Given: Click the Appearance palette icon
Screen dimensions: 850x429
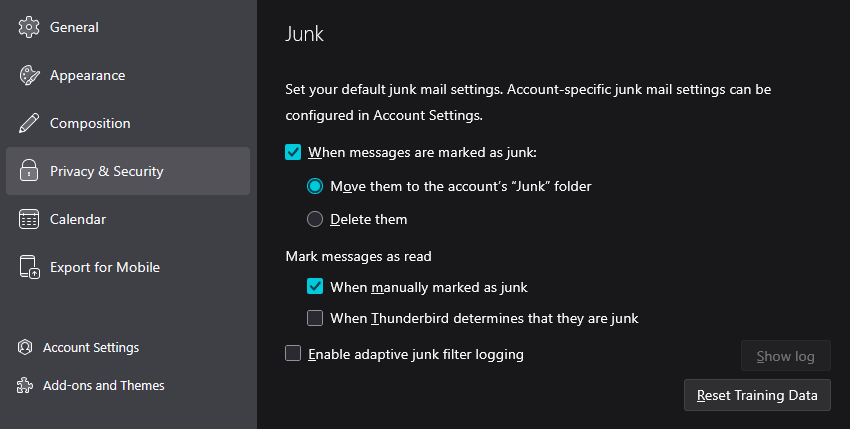Looking at the screenshot, I should click(x=29, y=75).
